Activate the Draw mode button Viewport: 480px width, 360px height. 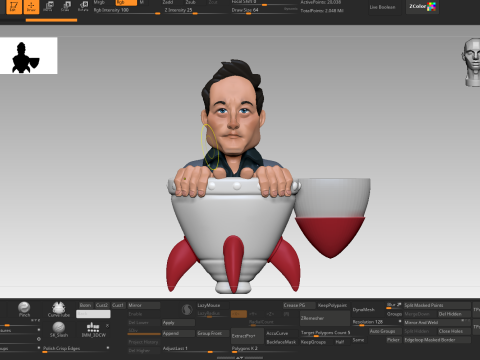pyautogui.click(x=31, y=7)
